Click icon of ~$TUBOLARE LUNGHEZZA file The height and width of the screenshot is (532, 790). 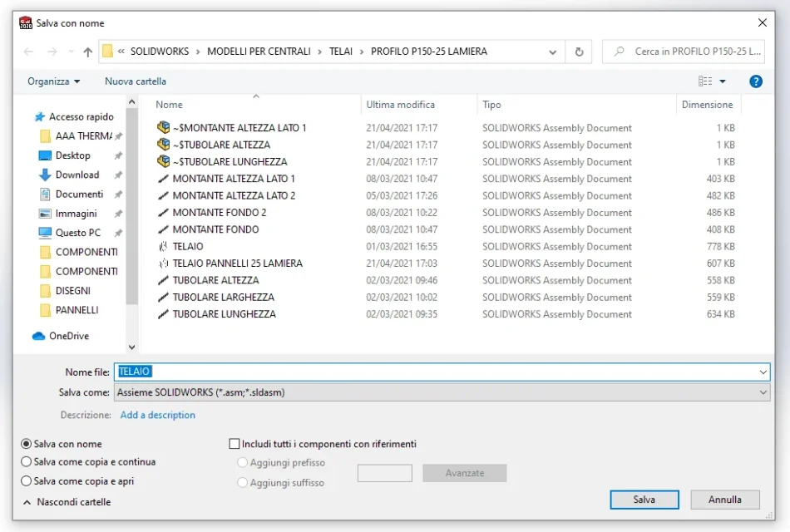coord(163,161)
